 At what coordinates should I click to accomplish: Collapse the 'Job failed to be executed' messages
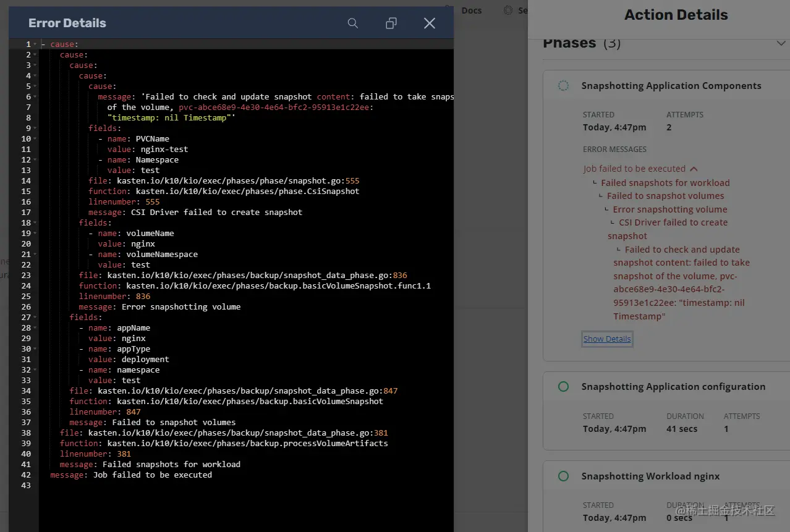tap(694, 169)
